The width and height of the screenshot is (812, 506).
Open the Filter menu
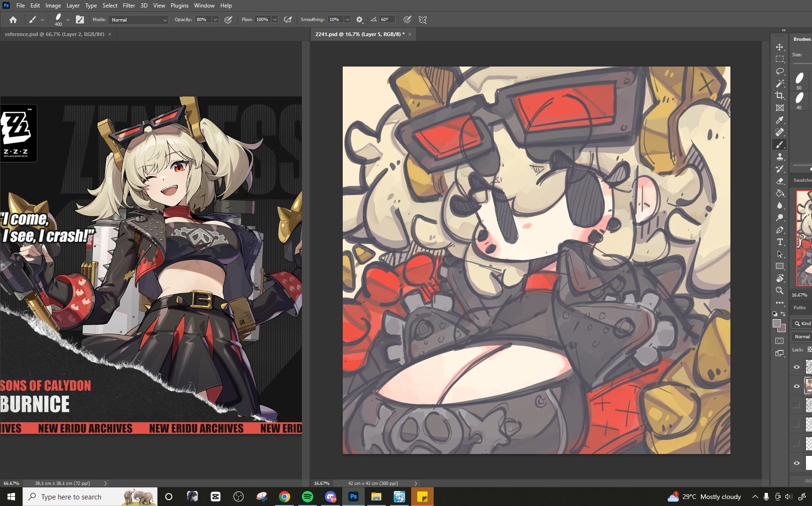click(x=128, y=6)
